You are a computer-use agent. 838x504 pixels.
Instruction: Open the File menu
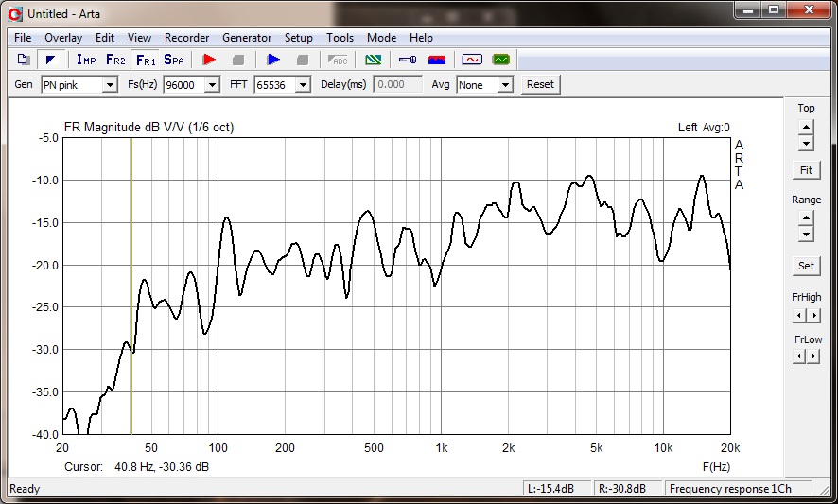pos(23,38)
